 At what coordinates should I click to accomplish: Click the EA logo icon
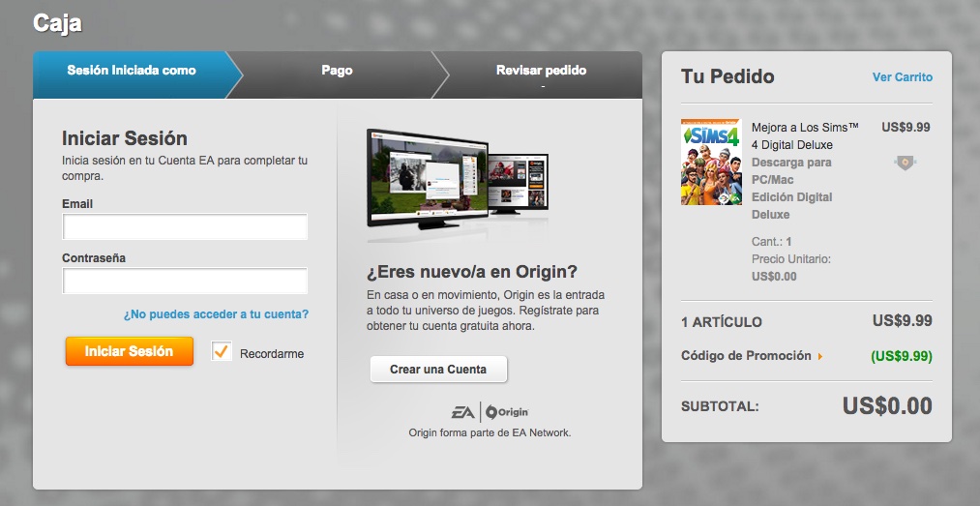[x=462, y=412]
